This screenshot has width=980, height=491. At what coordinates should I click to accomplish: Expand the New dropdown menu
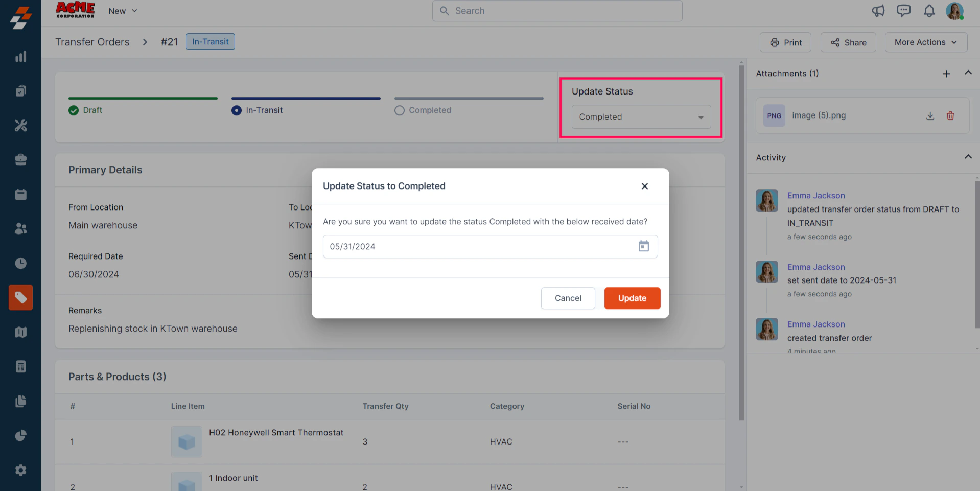(123, 11)
